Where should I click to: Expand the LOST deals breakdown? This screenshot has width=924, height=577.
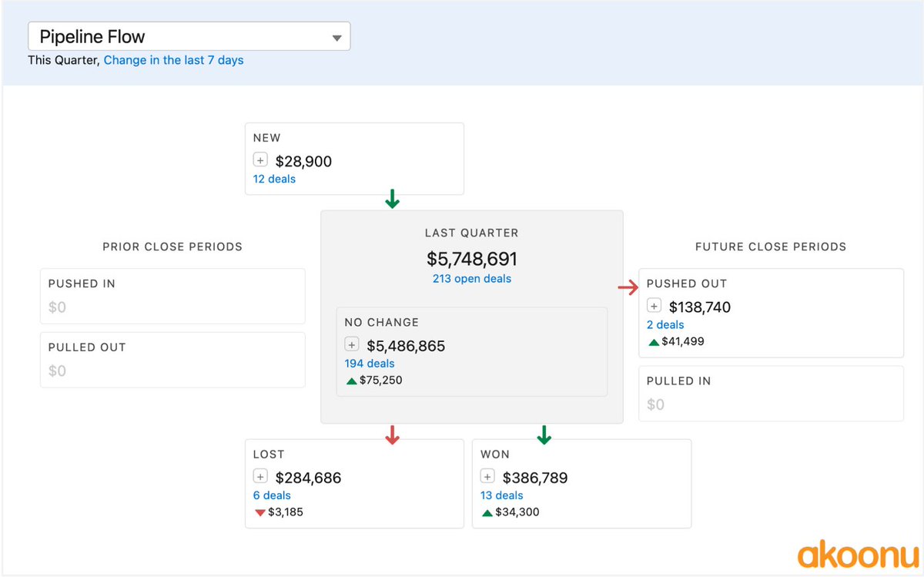point(259,478)
